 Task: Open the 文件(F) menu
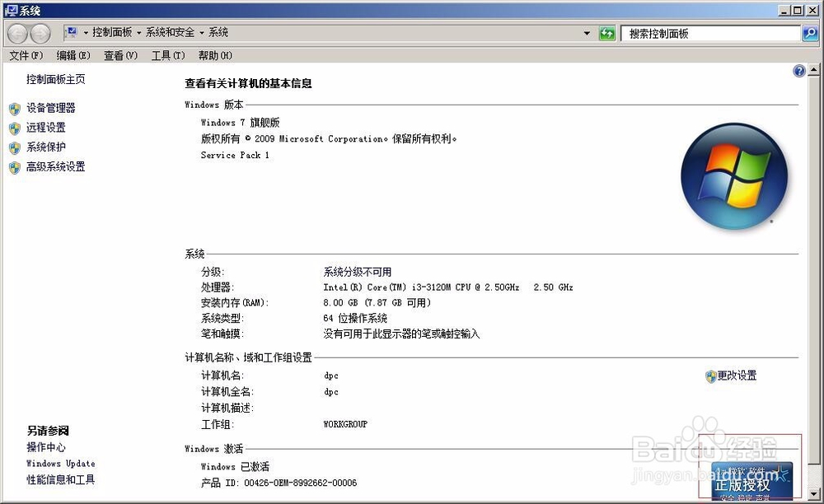pos(26,55)
